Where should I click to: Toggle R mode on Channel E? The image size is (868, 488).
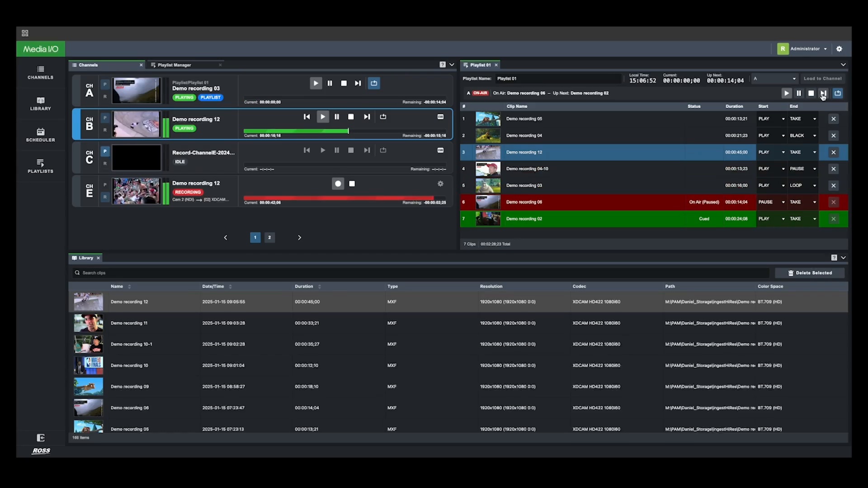pyautogui.click(x=105, y=197)
